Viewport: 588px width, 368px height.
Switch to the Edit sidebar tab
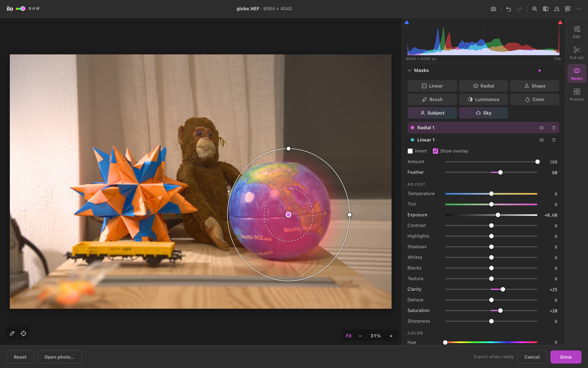pyautogui.click(x=577, y=32)
